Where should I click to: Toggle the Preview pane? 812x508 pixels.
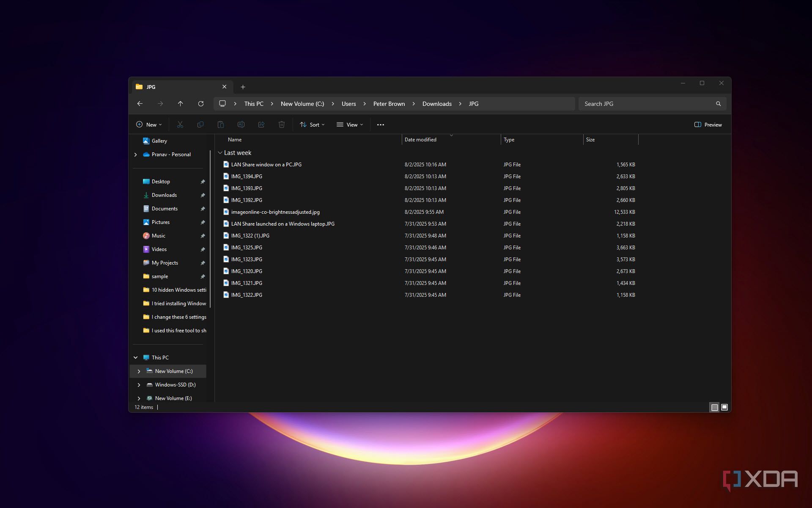coord(708,124)
